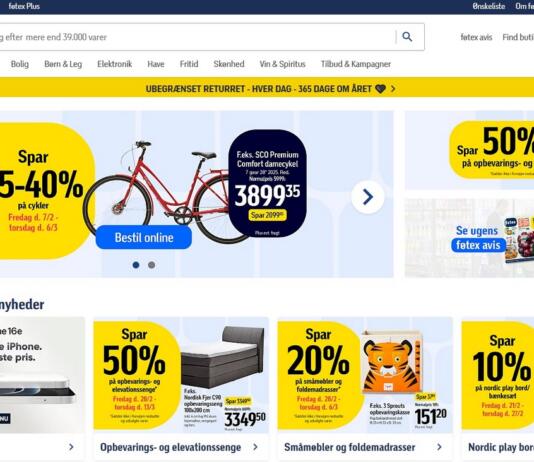Click the search magnifier icon

[x=407, y=36]
